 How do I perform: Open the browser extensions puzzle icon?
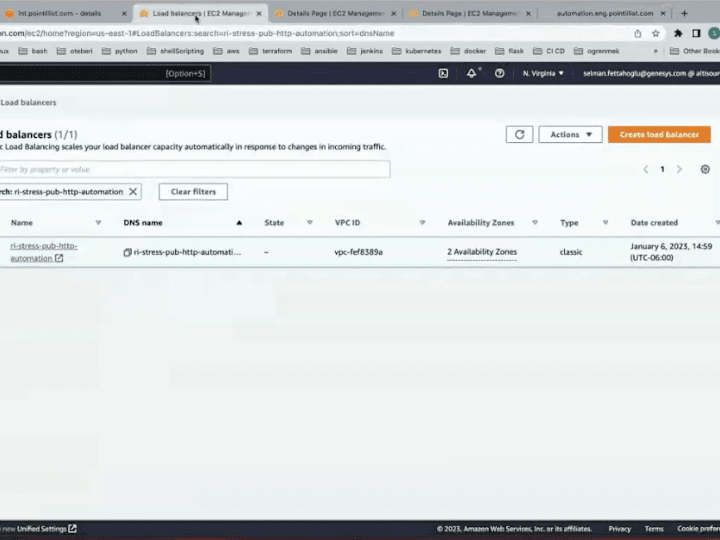tap(678, 34)
